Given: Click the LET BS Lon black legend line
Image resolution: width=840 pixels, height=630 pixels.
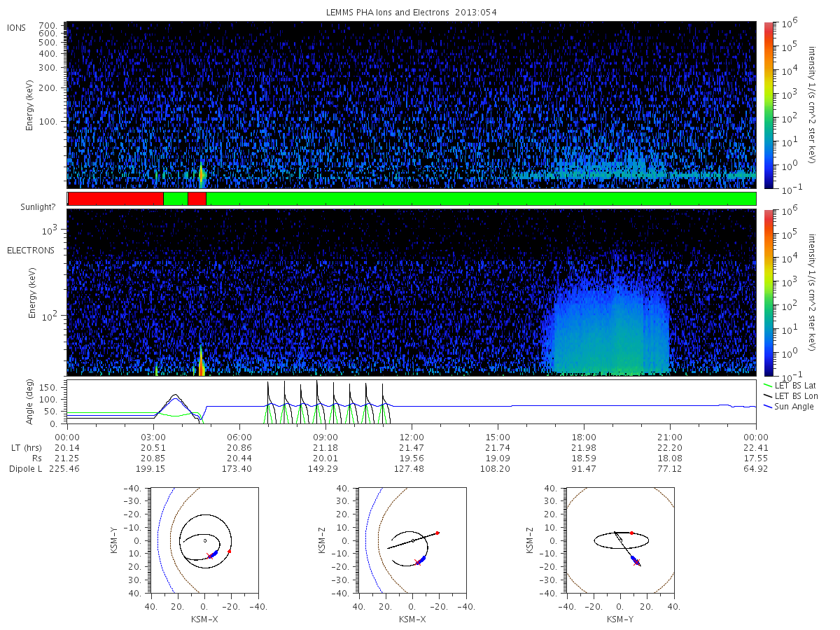Looking at the screenshot, I should pos(769,396).
